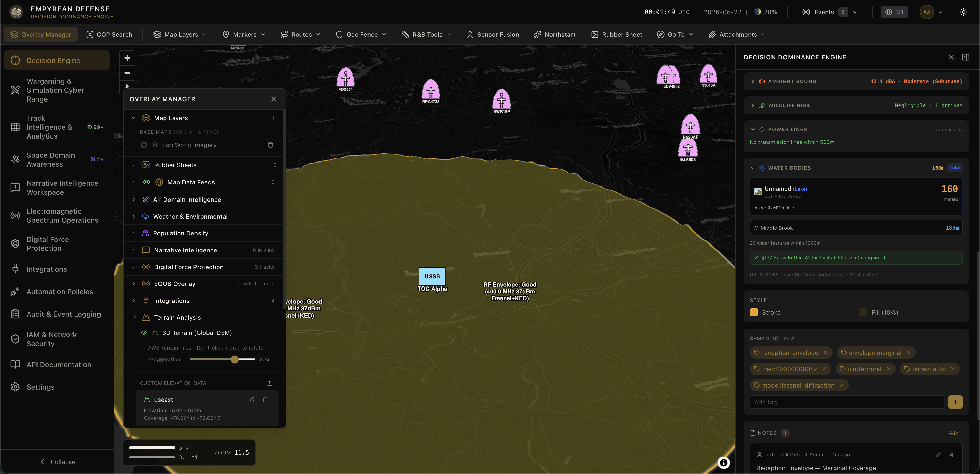Add a new note

[950, 433]
